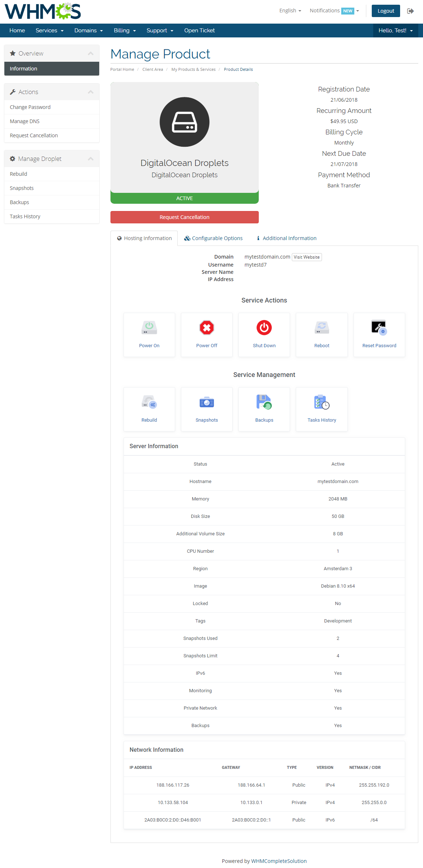Click the Debian 8.10 x64 image value
The width and height of the screenshot is (423, 868).
(338, 586)
